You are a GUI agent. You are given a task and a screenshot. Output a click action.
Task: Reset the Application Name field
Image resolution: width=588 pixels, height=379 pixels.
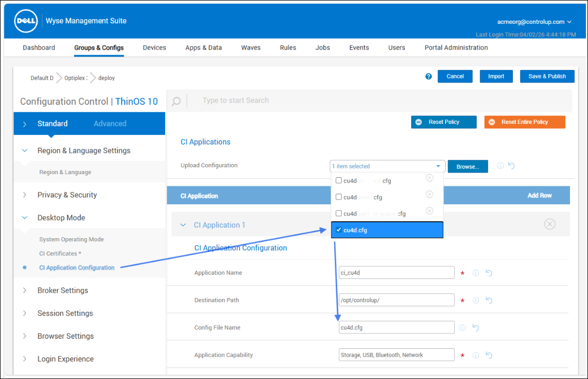click(x=489, y=273)
